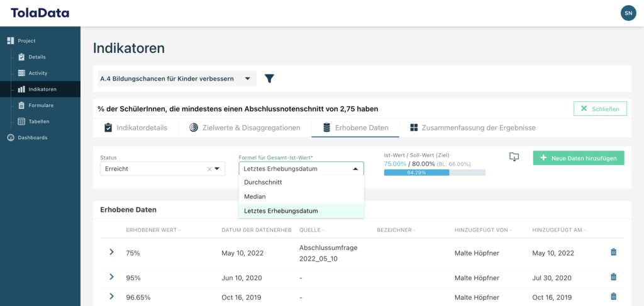Go to Formulare in the sidebar
The height and width of the screenshot is (306, 644).
pyautogui.click(x=41, y=105)
